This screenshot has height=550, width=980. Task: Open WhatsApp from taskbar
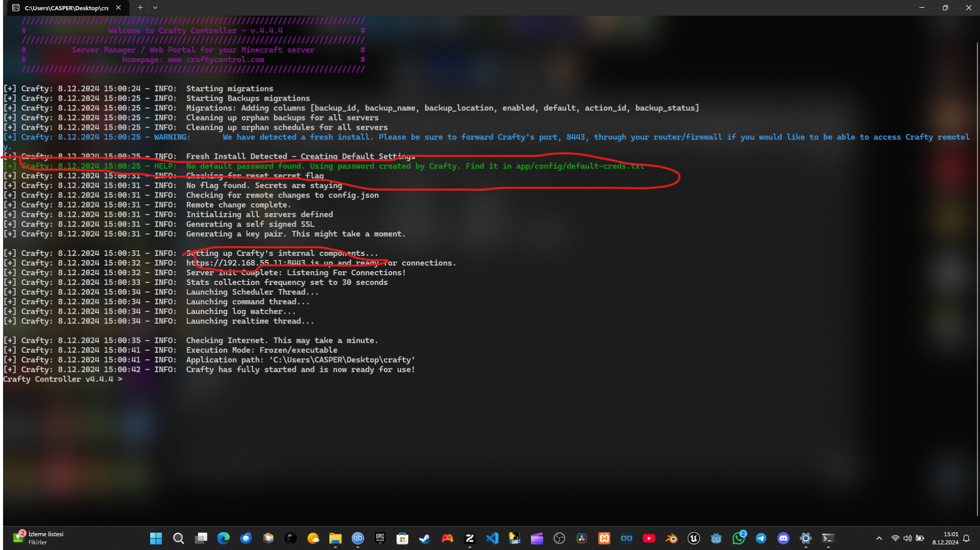pyautogui.click(x=739, y=538)
